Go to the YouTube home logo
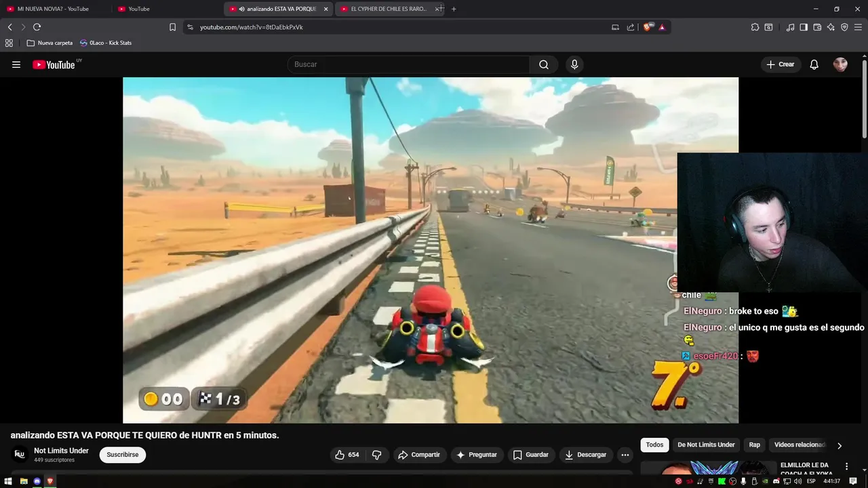868x488 pixels. (54, 64)
